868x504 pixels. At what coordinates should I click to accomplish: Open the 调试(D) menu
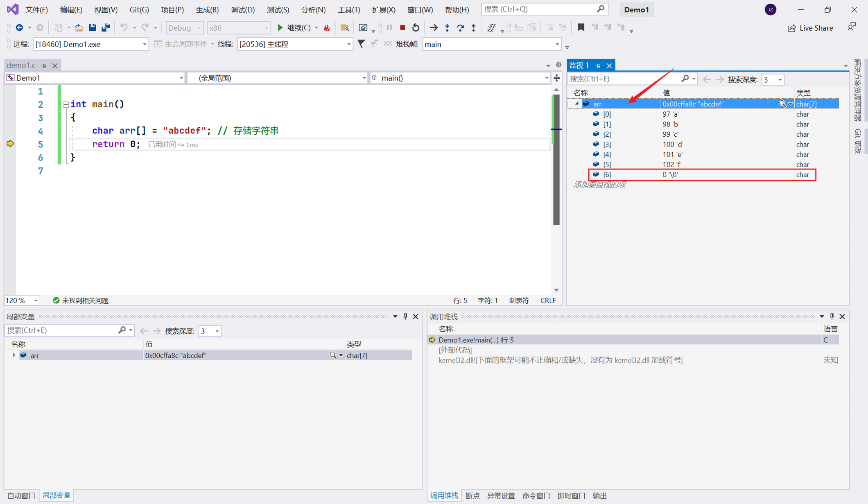coord(242,9)
